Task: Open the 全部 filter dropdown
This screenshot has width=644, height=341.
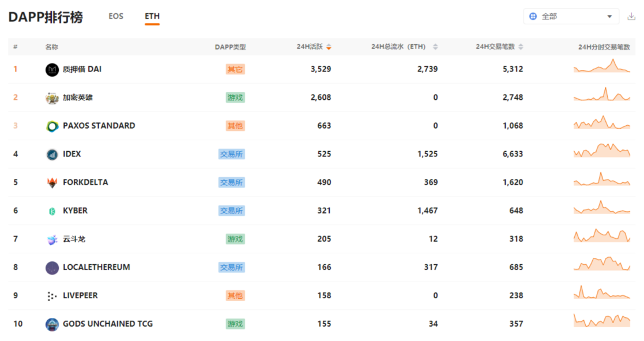Action: [571, 16]
